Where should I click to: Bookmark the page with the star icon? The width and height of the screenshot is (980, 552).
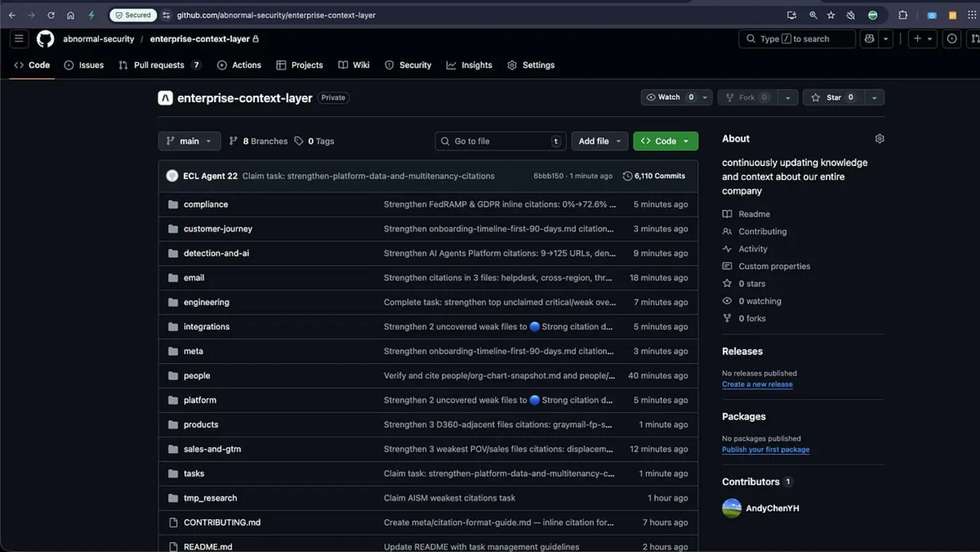coord(830,14)
